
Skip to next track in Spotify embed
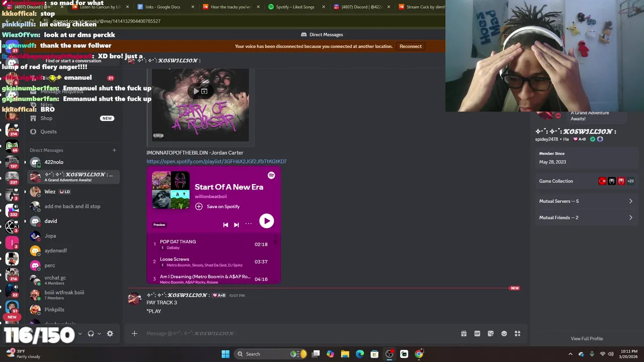(236, 225)
